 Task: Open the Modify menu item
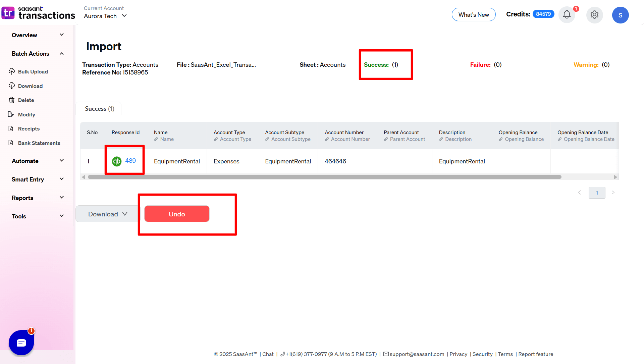26,115
